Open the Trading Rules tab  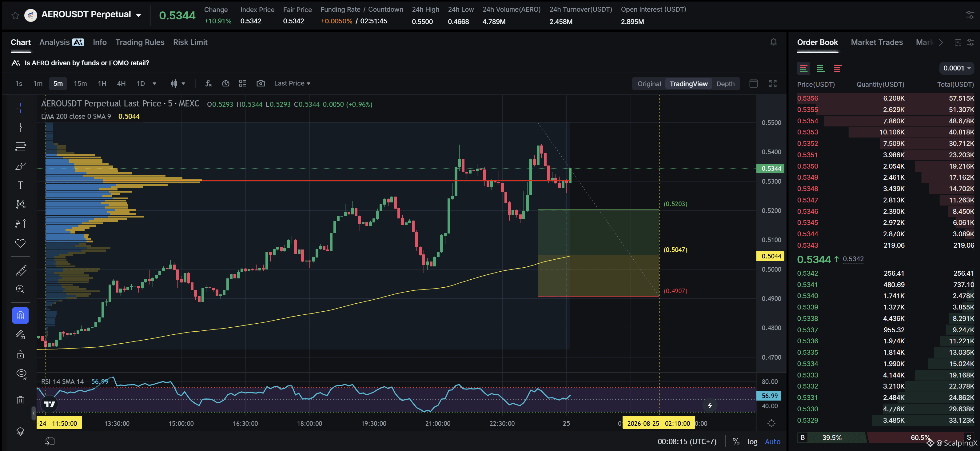pyautogui.click(x=140, y=42)
